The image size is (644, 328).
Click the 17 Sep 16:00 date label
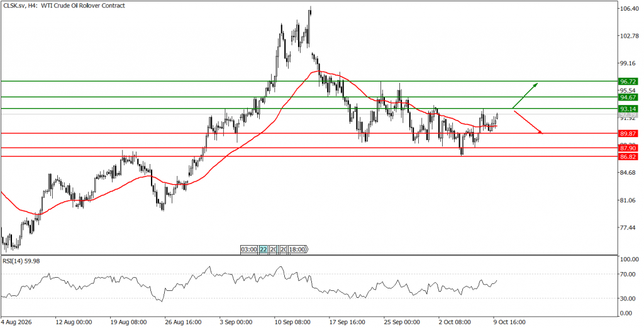click(x=347, y=323)
